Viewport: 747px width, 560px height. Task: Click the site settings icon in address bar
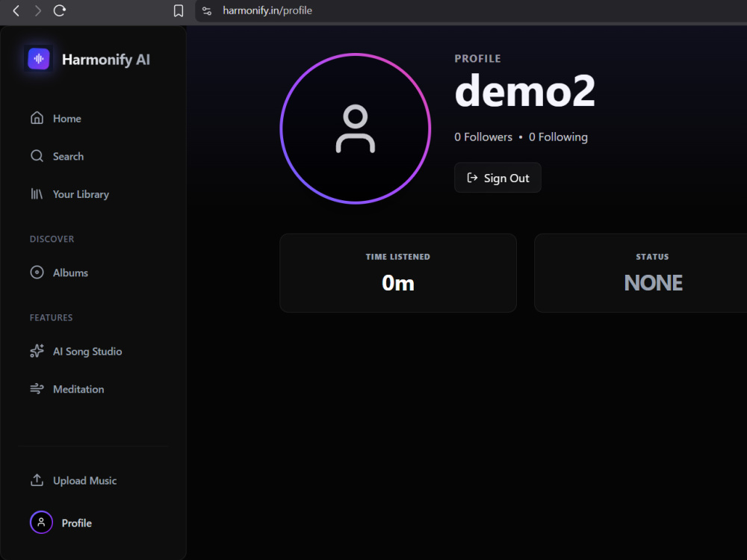(207, 10)
